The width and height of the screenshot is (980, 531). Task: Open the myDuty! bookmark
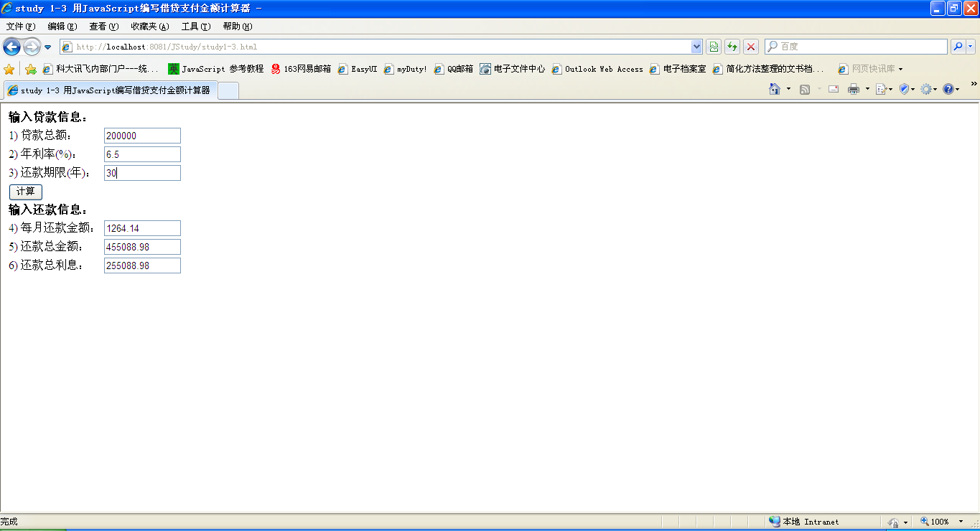coord(405,69)
